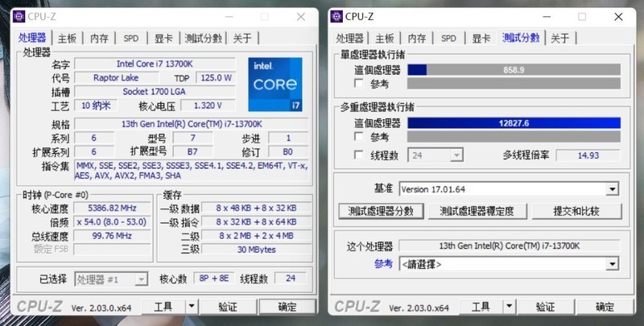Open 关于 tab in right window

point(559,39)
